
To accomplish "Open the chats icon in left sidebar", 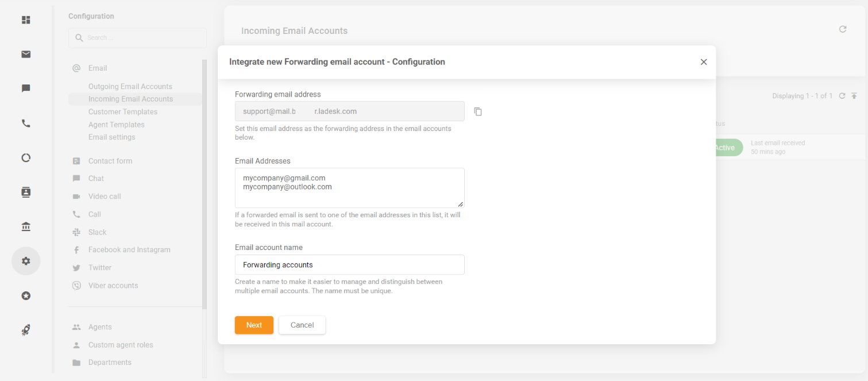I will point(26,88).
